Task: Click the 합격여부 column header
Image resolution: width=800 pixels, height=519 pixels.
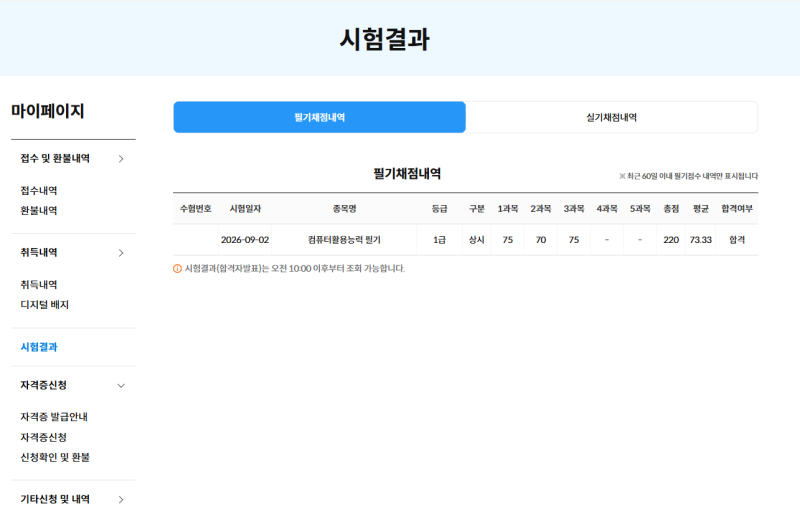Action: click(737, 209)
